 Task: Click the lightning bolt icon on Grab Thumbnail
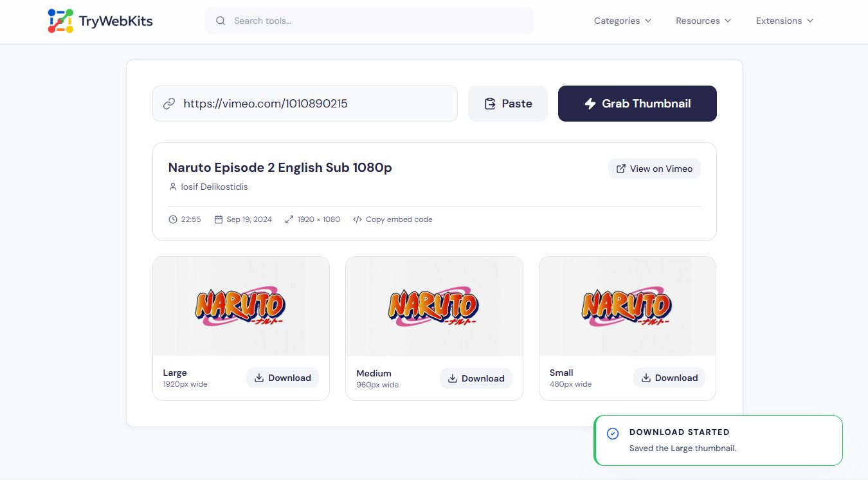(590, 104)
